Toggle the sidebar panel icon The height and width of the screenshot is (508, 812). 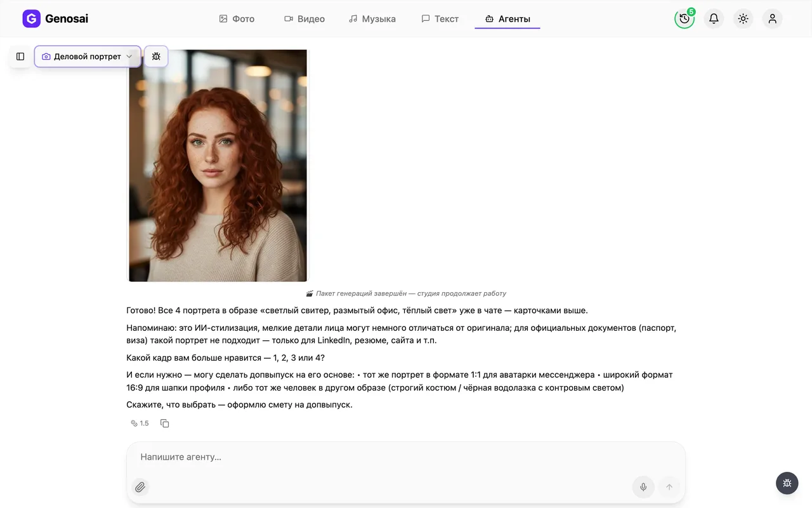[x=20, y=57]
